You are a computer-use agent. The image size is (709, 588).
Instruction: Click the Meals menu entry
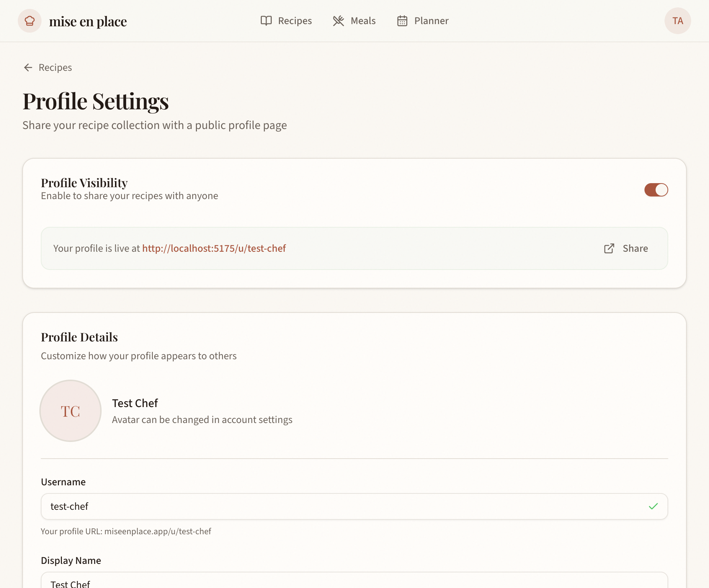tap(354, 21)
